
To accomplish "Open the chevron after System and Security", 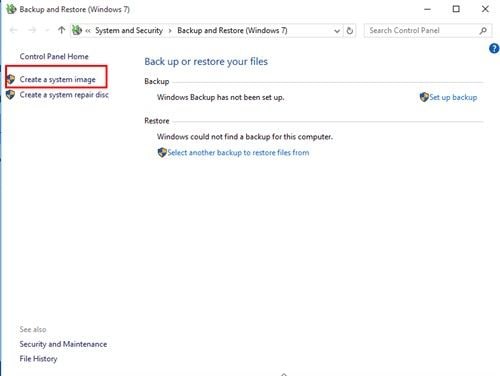I will (170, 31).
